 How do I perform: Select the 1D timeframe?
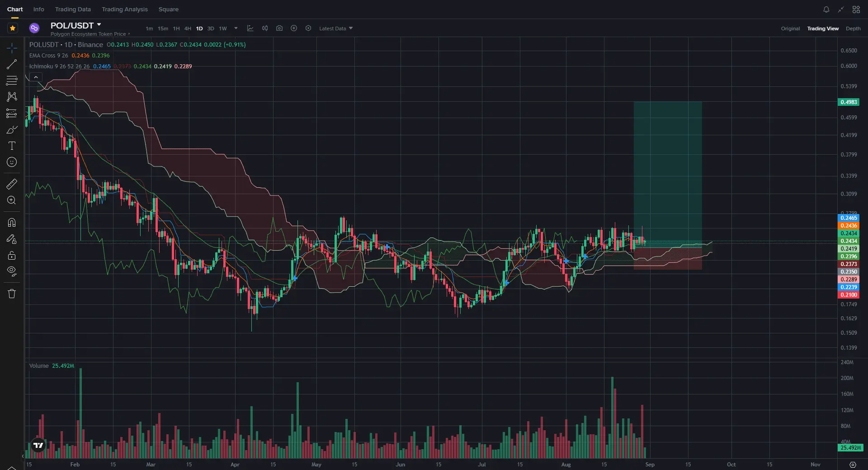(x=199, y=28)
